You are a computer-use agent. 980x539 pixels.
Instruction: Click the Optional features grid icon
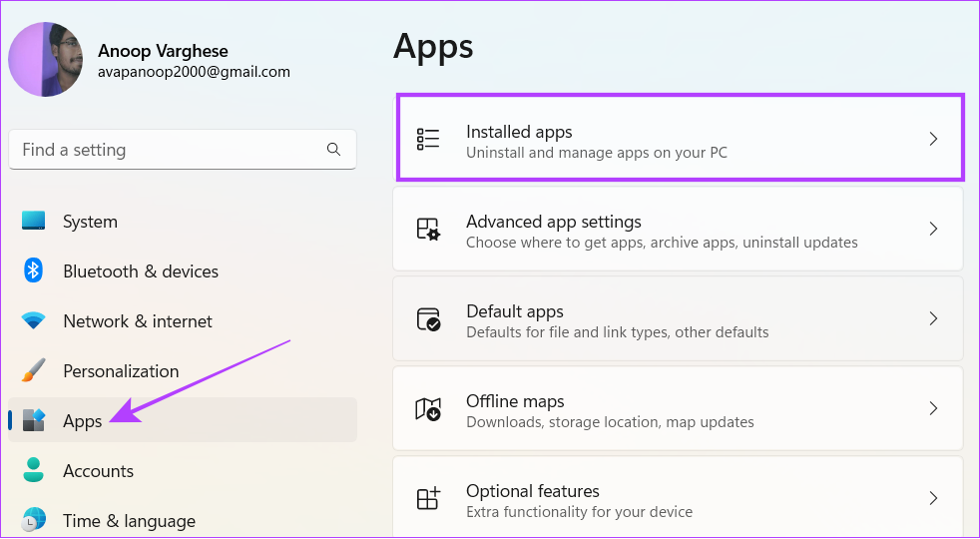click(428, 498)
